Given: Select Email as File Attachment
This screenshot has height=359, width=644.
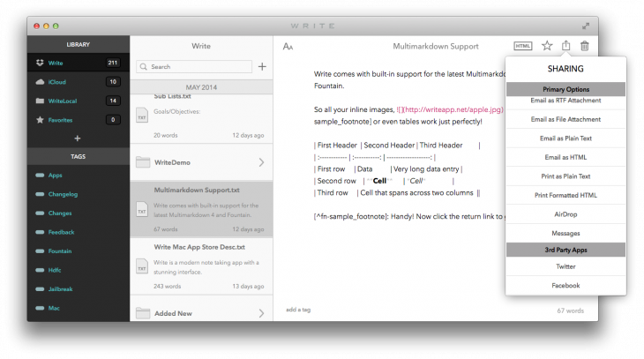Looking at the screenshot, I should coord(565,119).
